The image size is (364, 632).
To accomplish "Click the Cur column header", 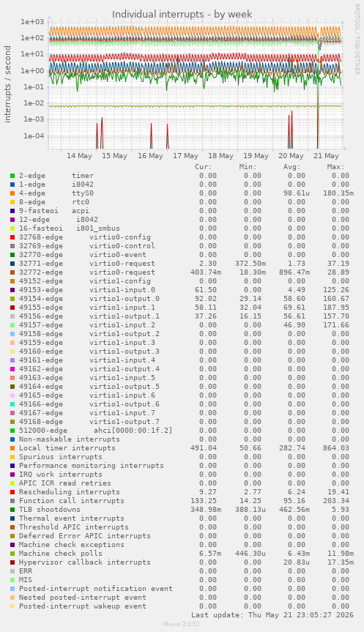I will tap(204, 167).
